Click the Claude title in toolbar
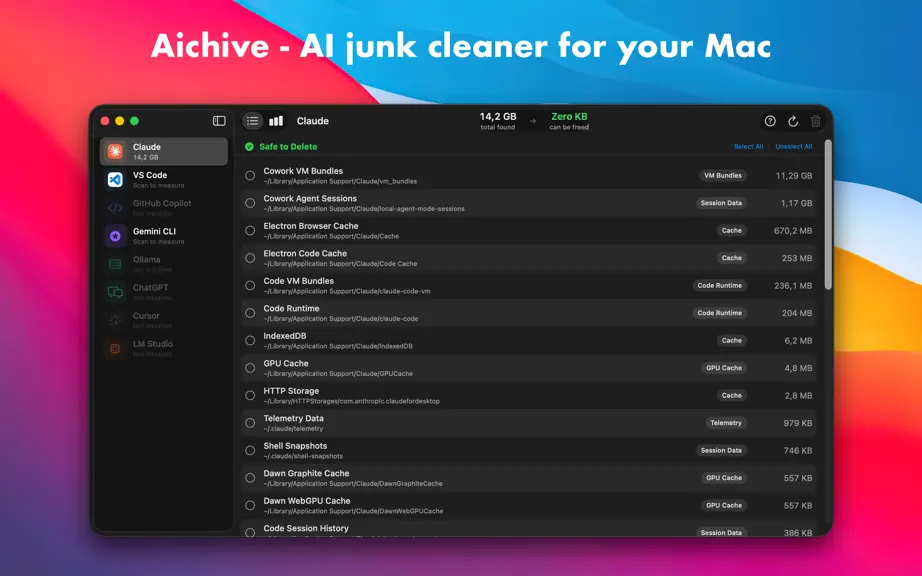The width and height of the screenshot is (922, 576). (312, 121)
